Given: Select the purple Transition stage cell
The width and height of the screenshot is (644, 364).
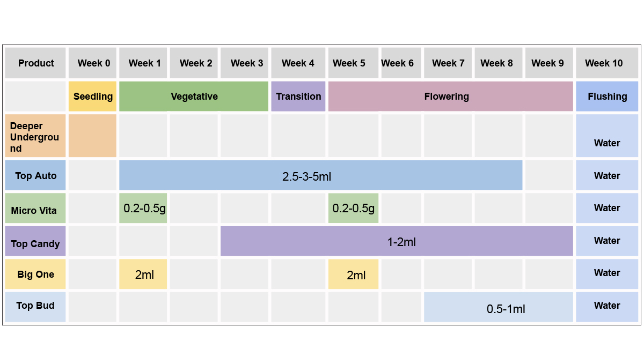Looking at the screenshot, I should (298, 96).
